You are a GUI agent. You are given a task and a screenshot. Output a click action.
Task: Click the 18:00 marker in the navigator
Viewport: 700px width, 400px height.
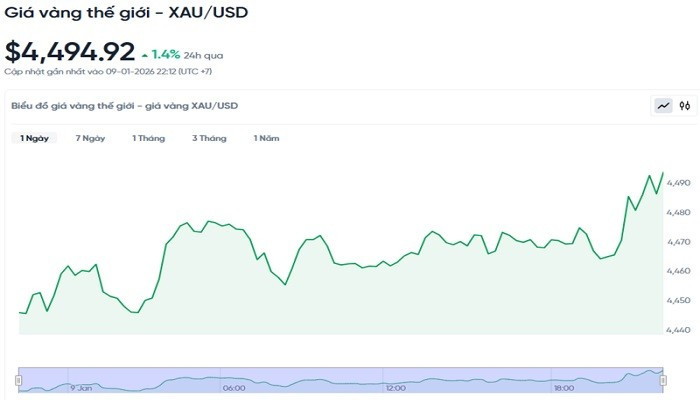click(x=563, y=387)
